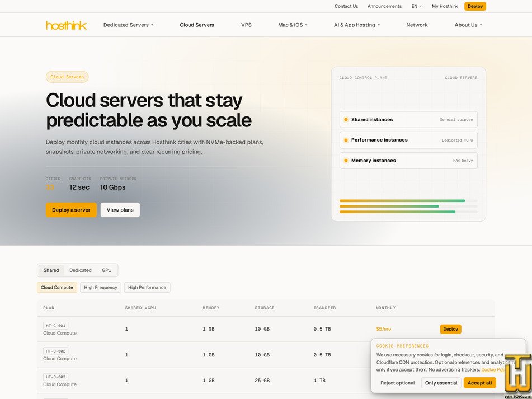Click the MEMORY column header
This screenshot has width=532, height=399.
coord(211,308)
